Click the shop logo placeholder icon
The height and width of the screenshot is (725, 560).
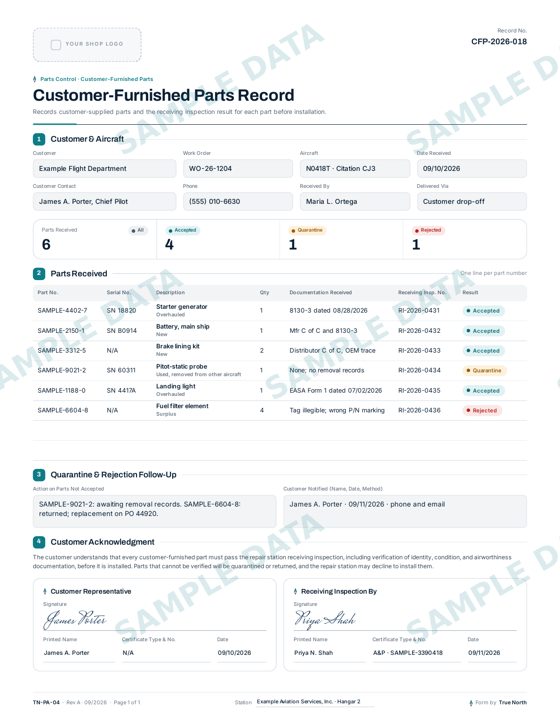[x=56, y=45]
